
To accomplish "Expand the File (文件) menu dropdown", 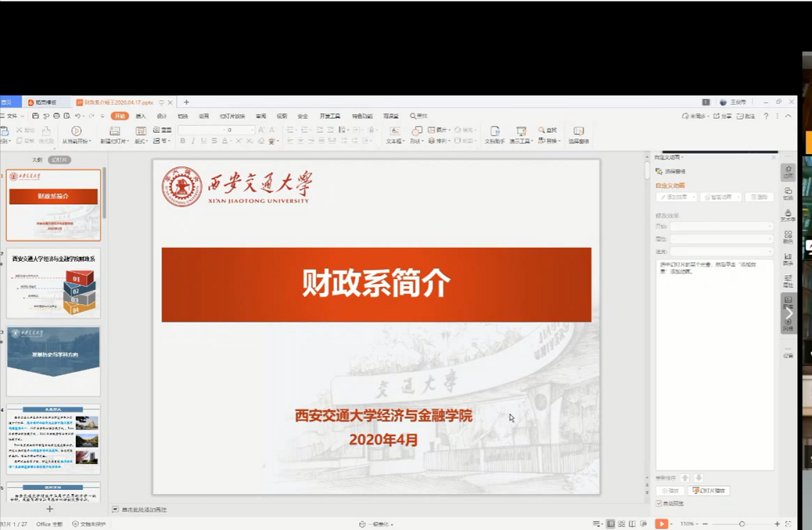I will [13, 115].
